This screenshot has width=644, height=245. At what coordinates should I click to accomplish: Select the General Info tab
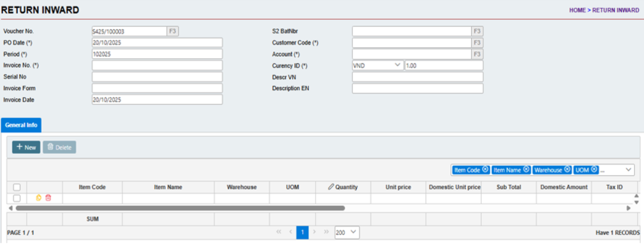click(x=21, y=125)
